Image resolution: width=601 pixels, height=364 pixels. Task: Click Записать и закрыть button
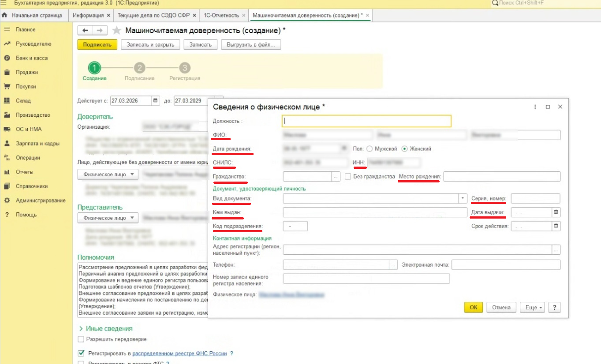click(x=150, y=45)
